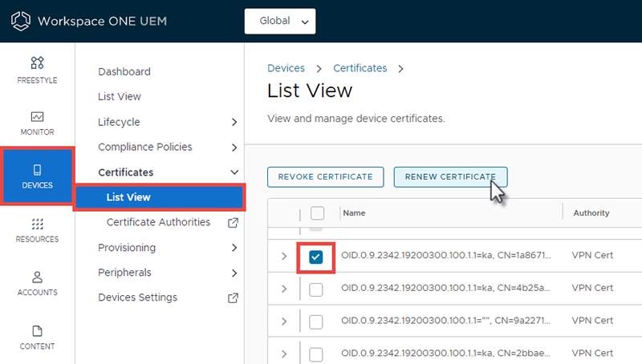Select Peripherals menu item
The height and width of the screenshot is (364, 642).
pyautogui.click(x=125, y=273)
